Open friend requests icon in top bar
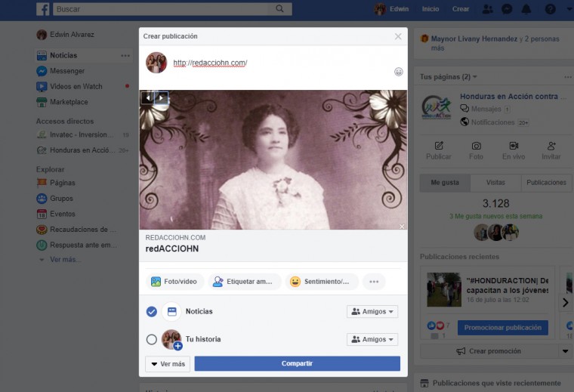 pos(487,9)
